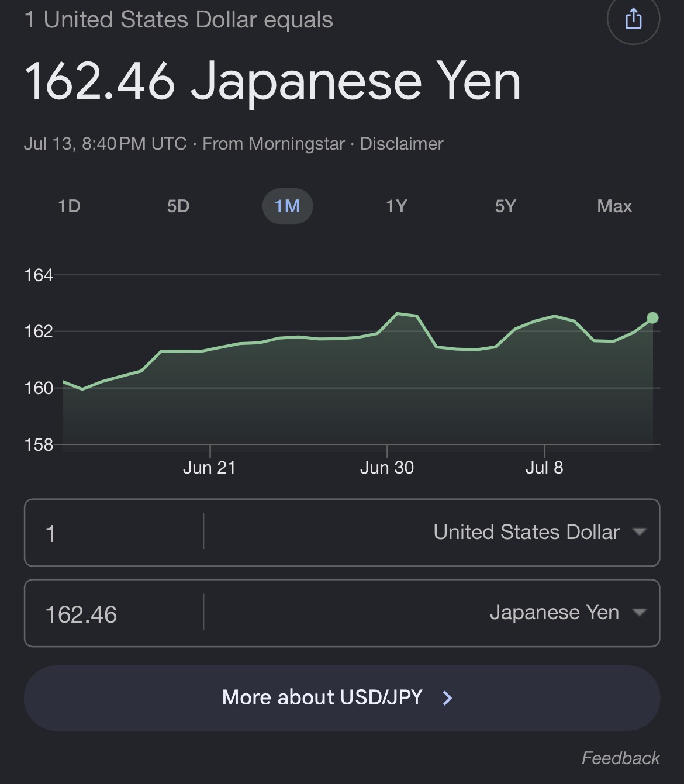Click chart line above Jun 21 marker
This screenshot has width=684, height=784.
point(210,350)
